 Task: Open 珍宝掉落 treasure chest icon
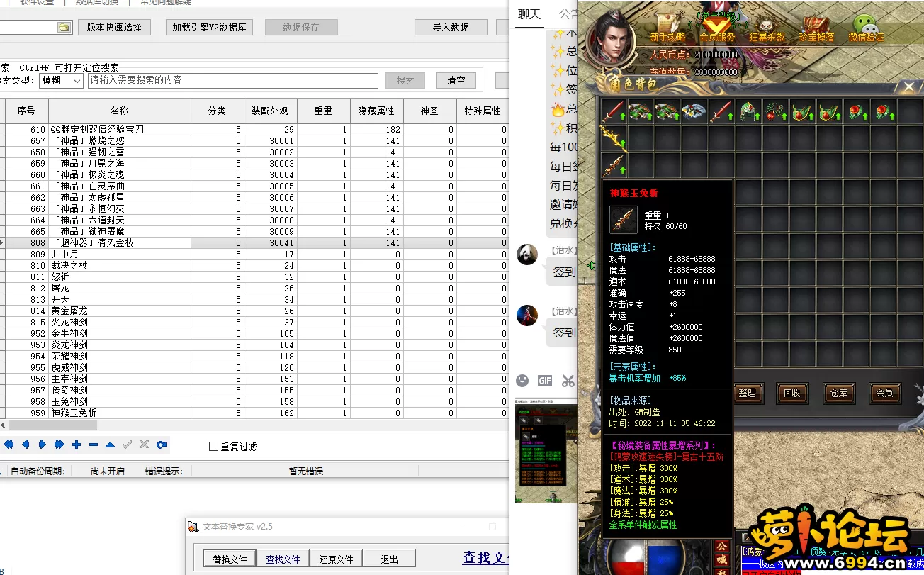point(816,29)
